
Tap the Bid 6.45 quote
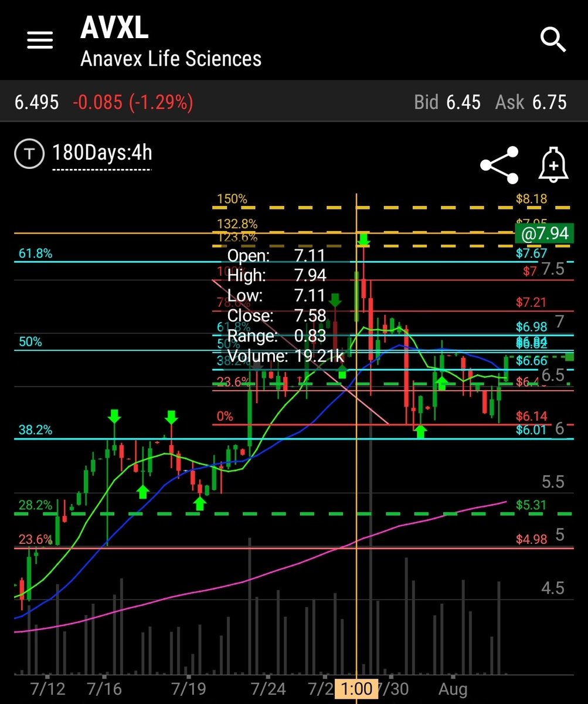[x=447, y=103]
